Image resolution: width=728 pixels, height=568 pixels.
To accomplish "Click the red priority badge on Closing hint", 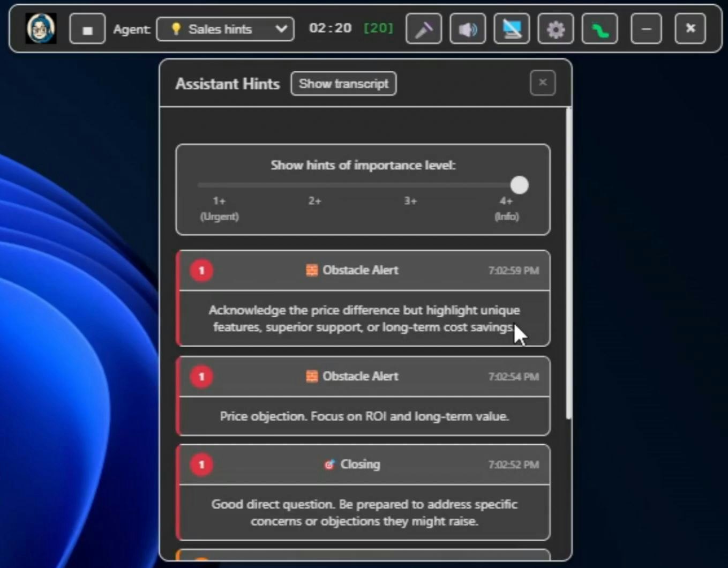I will tap(201, 464).
